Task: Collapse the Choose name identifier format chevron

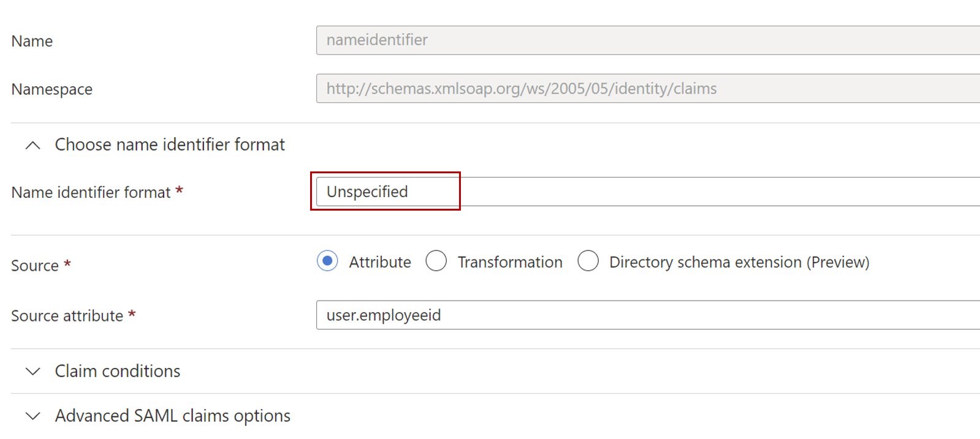Action: pyautogui.click(x=32, y=145)
